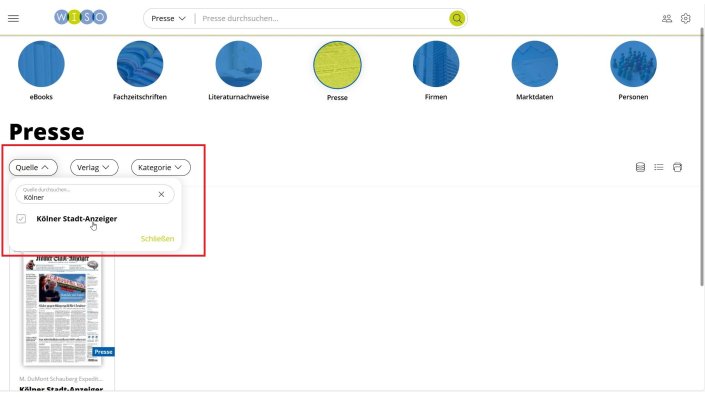This screenshot has width=705, height=397.
Task: Open the Personen category circle
Action: [634, 64]
